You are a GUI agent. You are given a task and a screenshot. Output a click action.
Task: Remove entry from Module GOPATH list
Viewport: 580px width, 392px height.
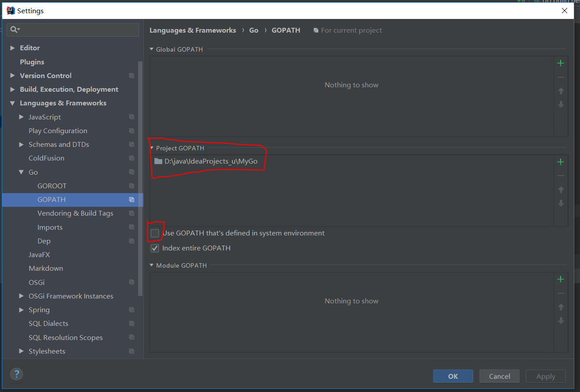point(561,293)
